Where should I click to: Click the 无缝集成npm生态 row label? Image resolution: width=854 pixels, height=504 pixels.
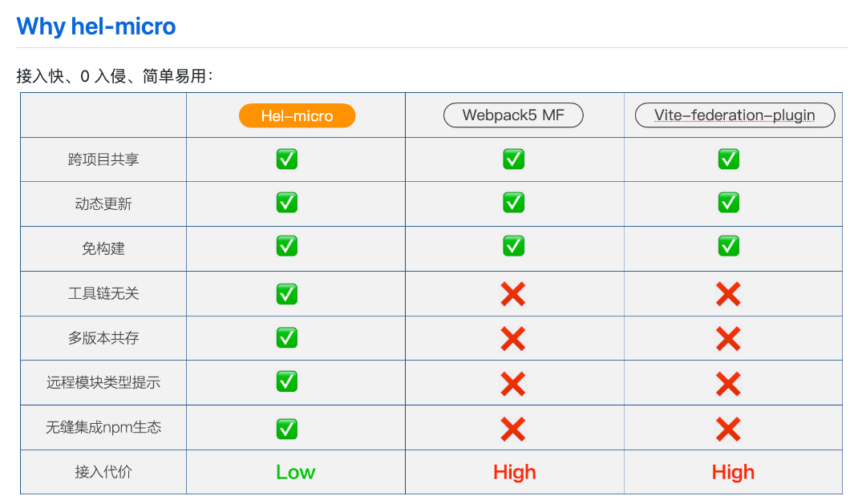103,427
